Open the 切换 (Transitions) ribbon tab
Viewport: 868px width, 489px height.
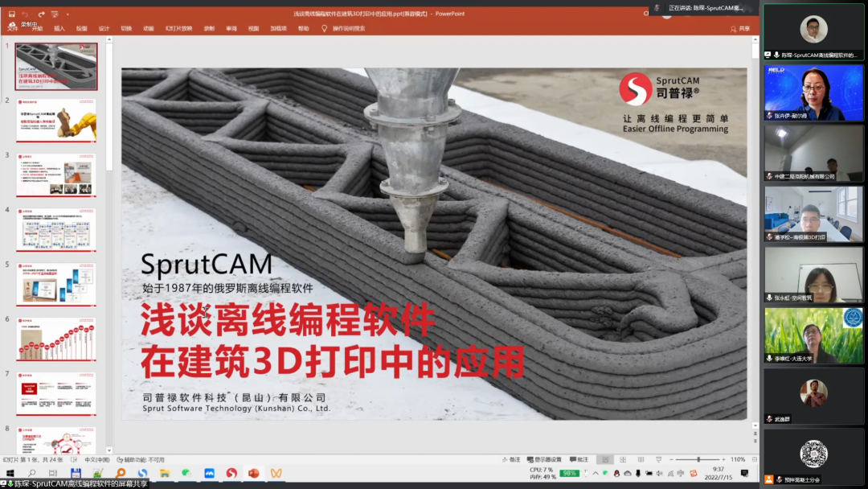tap(126, 28)
